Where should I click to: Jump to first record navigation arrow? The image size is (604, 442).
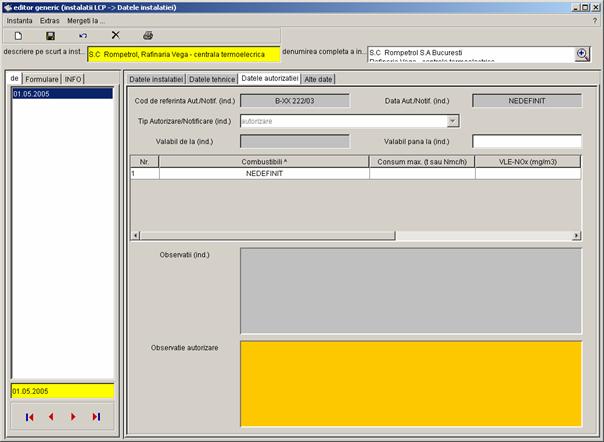click(x=29, y=416)
